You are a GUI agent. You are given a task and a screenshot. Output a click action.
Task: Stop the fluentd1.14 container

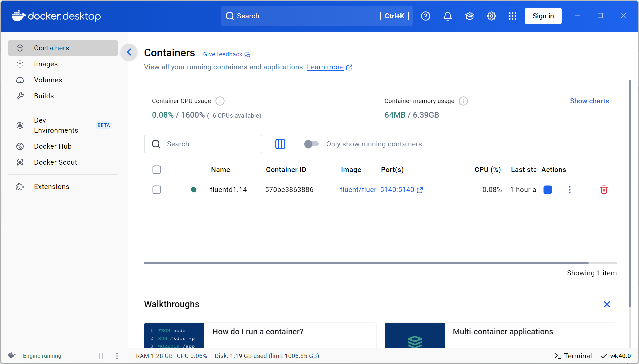click(548, 190)
